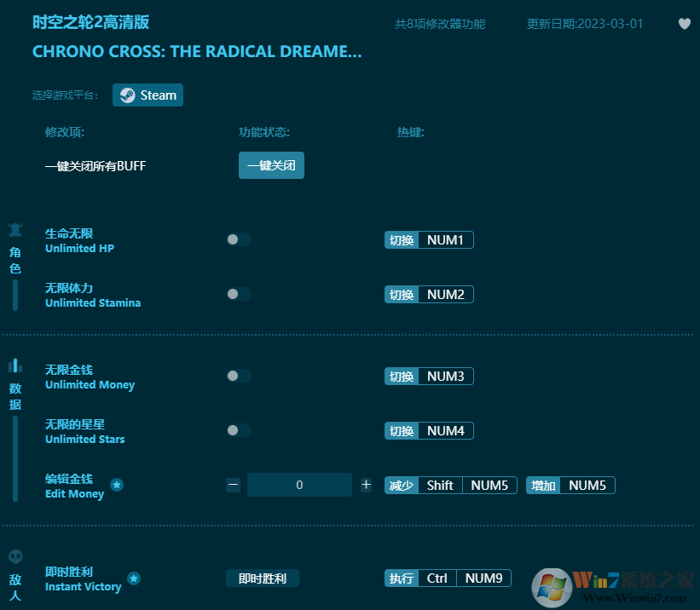Enable Unlimited Stars switch

239,430
